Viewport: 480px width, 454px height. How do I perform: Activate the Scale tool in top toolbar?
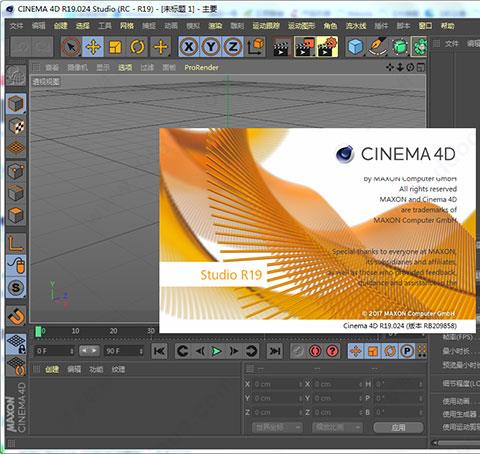[115, 47]
